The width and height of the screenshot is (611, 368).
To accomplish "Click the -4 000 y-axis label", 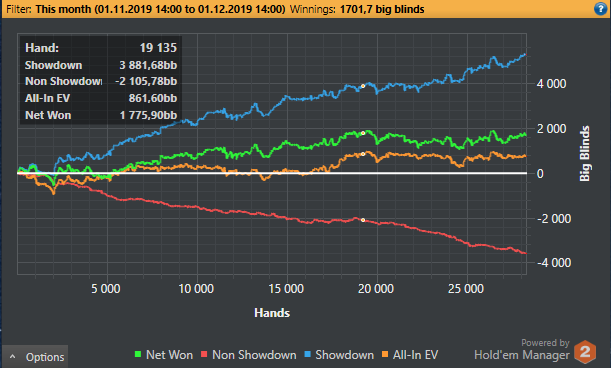I will [554, 263].
